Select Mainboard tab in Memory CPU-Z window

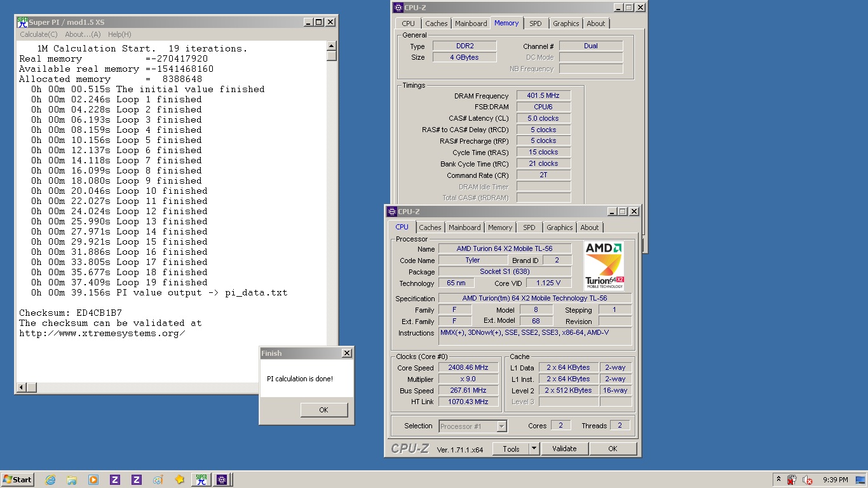(471, 24)
